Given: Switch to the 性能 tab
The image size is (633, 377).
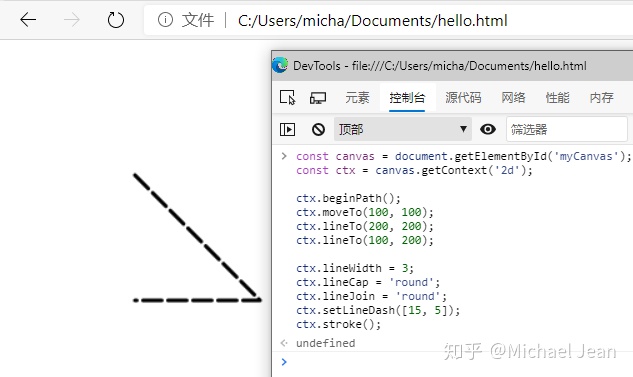Looking at the screenshot, I should pos(558,98).
